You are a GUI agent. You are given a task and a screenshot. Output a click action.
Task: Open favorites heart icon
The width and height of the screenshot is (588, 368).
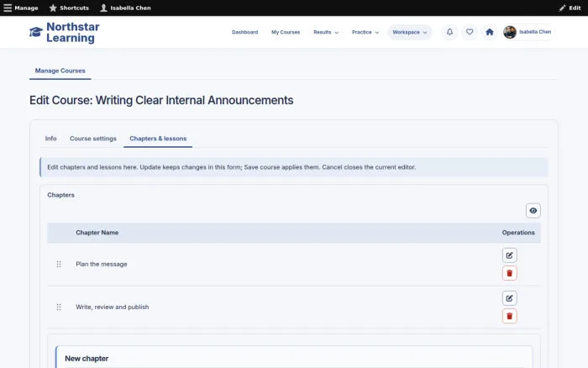(x=470, y=32)
